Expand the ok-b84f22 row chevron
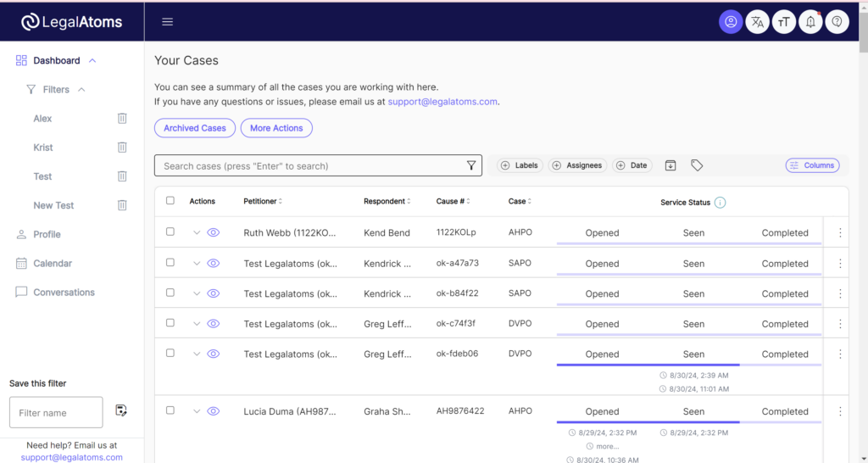Image resolution: width=868 pixels, height=463 pixels. [196, 293]
